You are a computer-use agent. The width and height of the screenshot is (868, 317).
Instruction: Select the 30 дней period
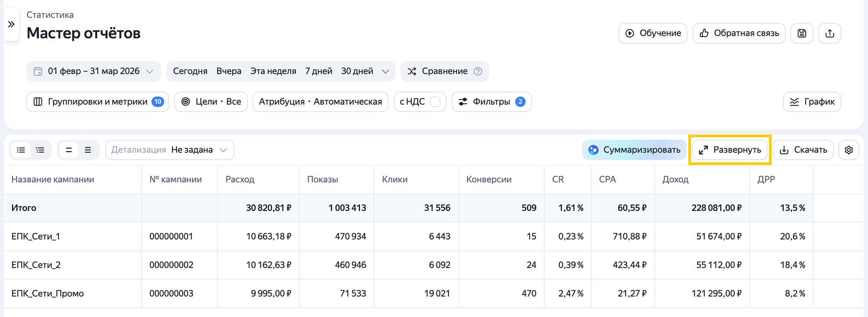(x=357, y=71)
